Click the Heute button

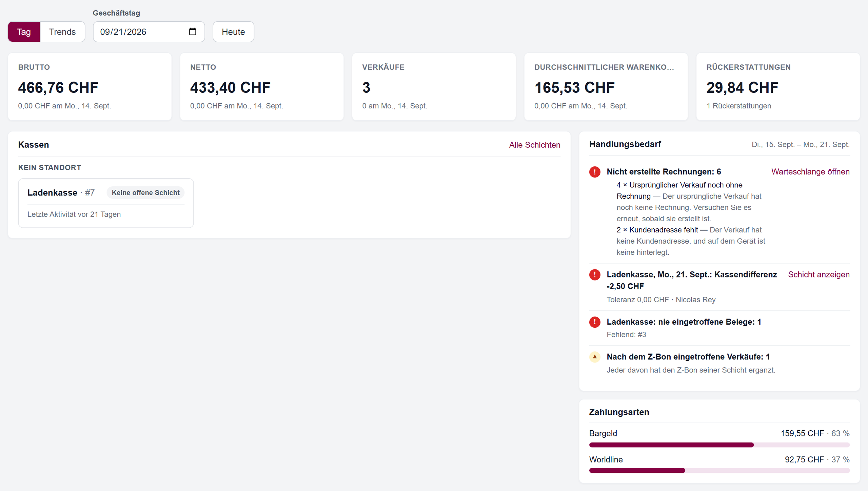(233, 32)
